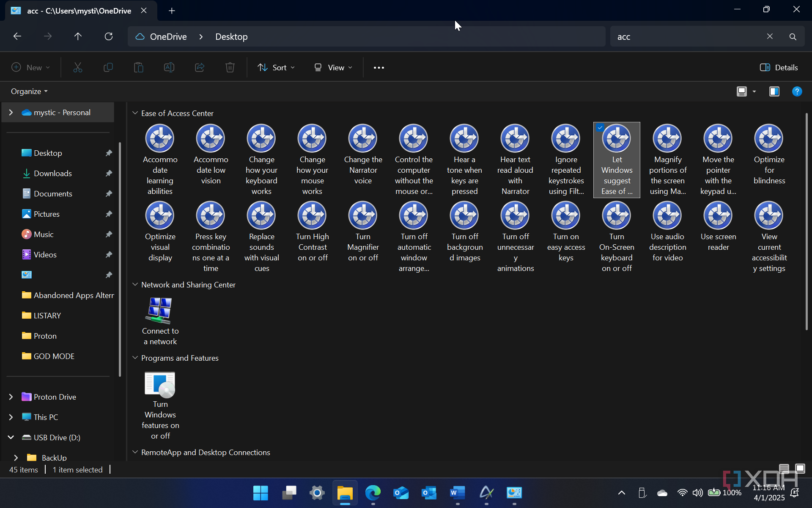Toggle the preview pane icon

click(774, 91)
